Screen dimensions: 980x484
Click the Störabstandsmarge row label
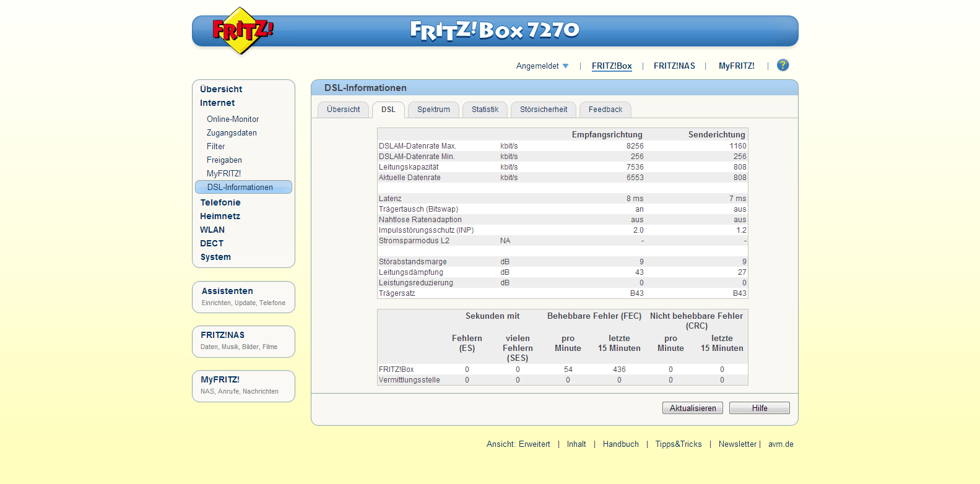click(413, 262)
